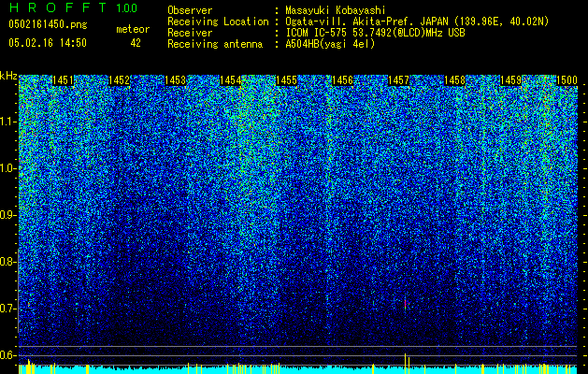Click the kHz axis unit label

pyautogui.click(x=8, y=76)
